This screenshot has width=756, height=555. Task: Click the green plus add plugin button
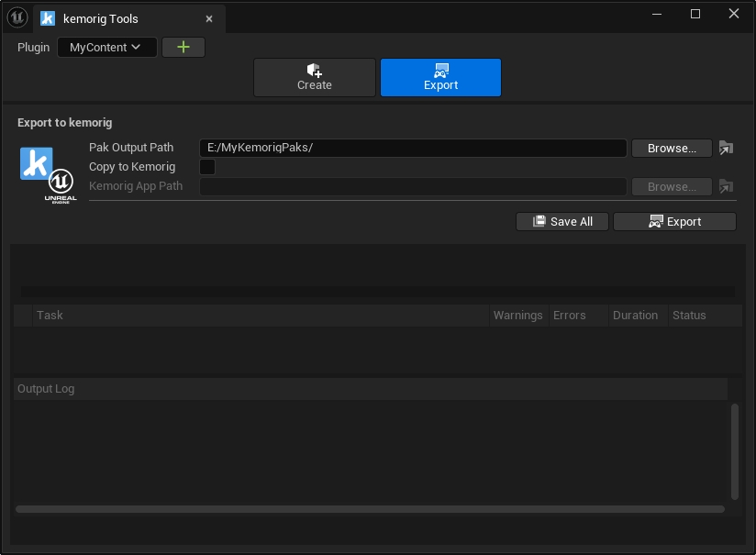point(183,48)
